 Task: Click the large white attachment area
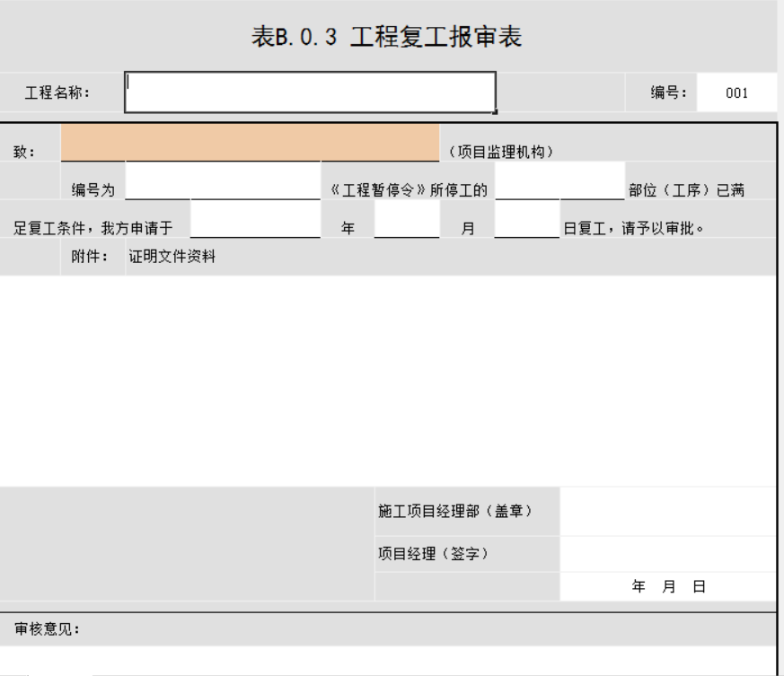[x=386, y=379]
